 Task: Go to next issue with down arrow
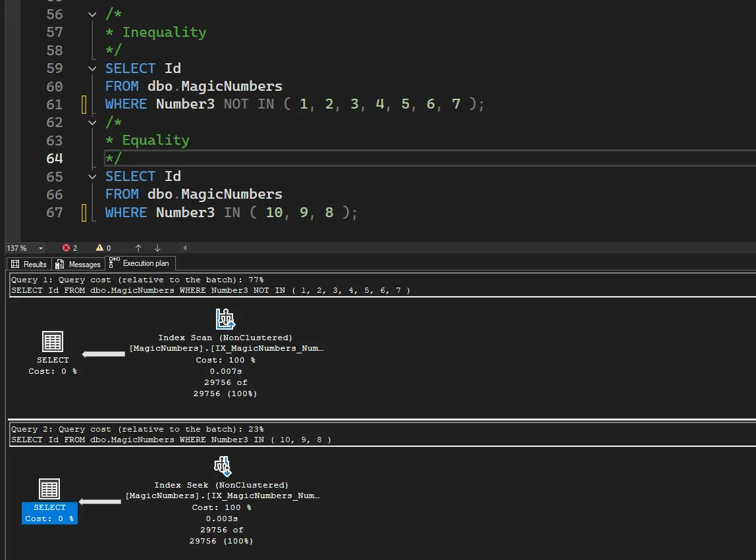point(157,248)
